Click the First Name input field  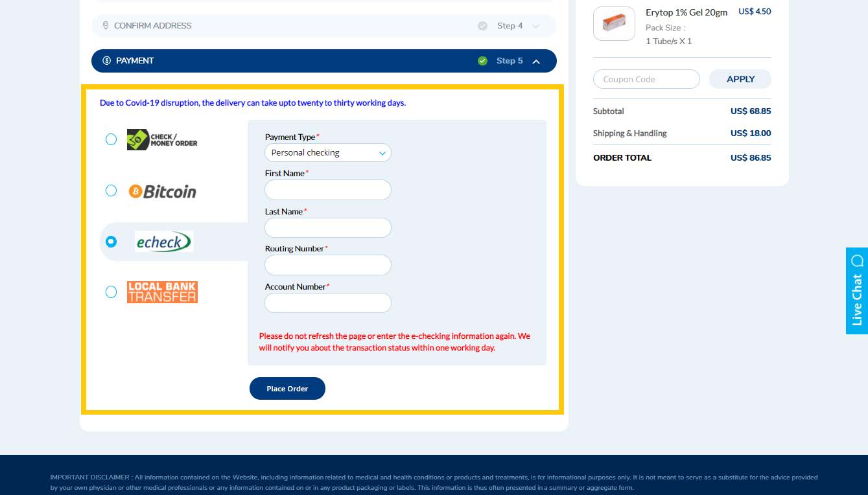tap(328, 190)
